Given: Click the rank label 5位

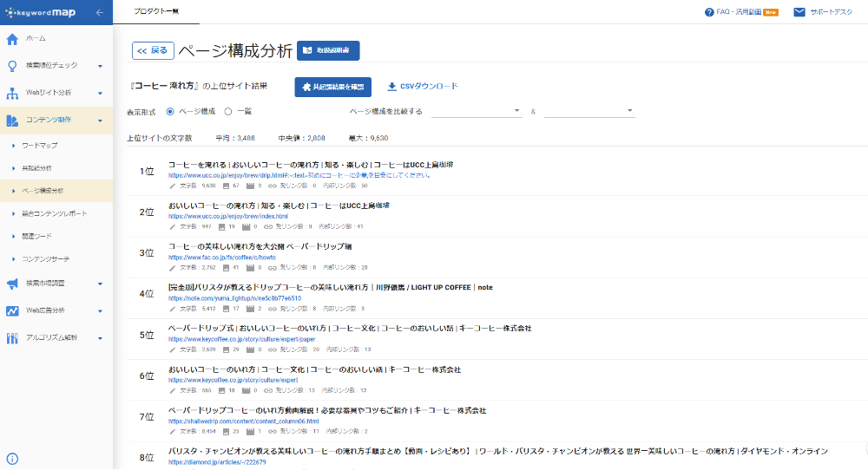Looking at the screenshot, I should click(x=147, y=335).
